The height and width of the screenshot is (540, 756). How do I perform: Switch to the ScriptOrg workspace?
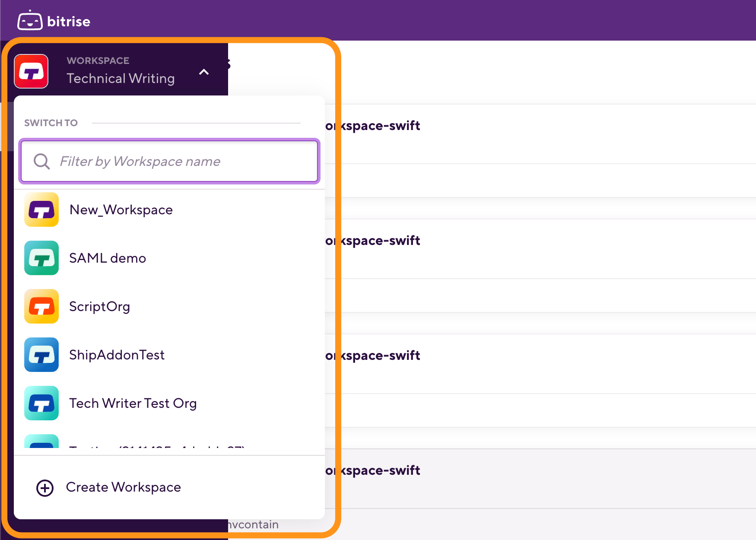[x=100, y=307]
